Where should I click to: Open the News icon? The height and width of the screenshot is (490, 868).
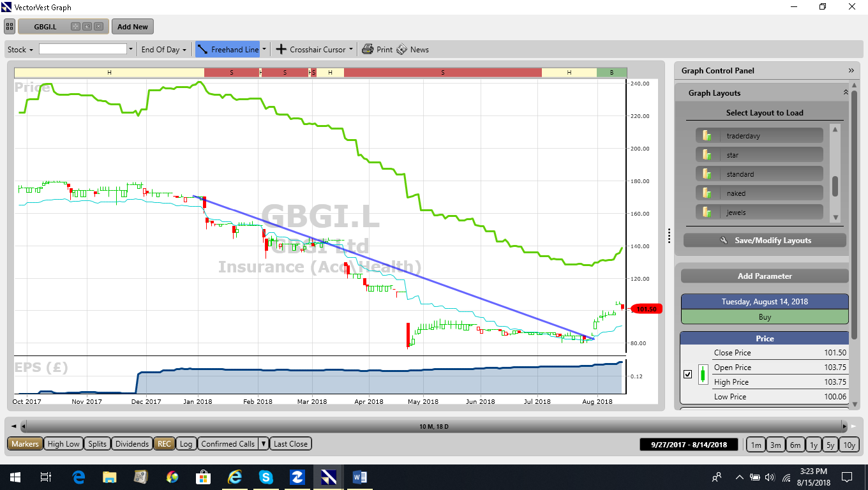click(x=401, y=49)
